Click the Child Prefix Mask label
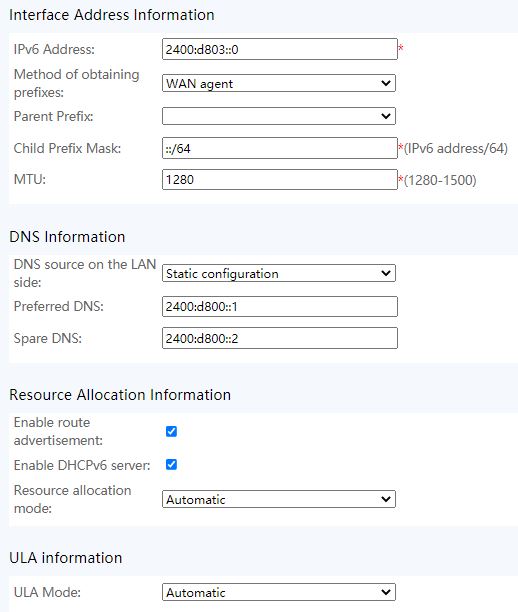The height and width of the screenshot is (612, 518). (x=68, y=148)
